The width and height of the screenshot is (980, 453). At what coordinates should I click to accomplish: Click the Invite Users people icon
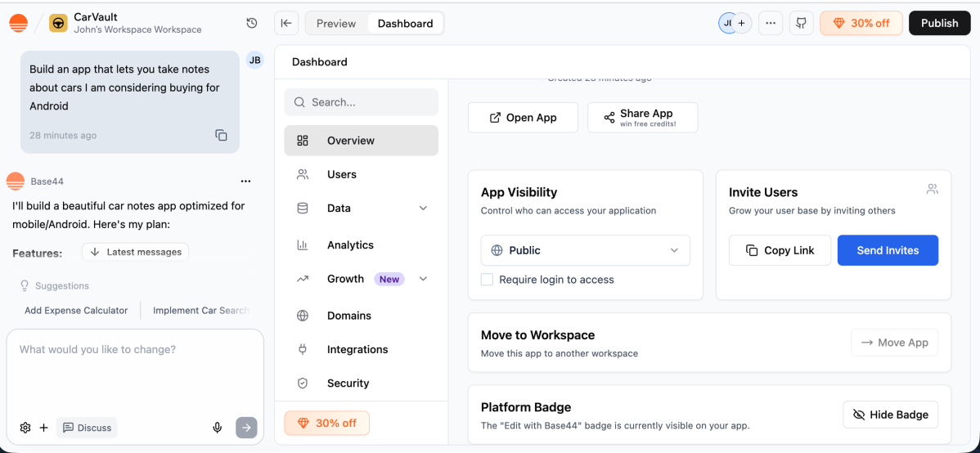[x=933, y=189]
